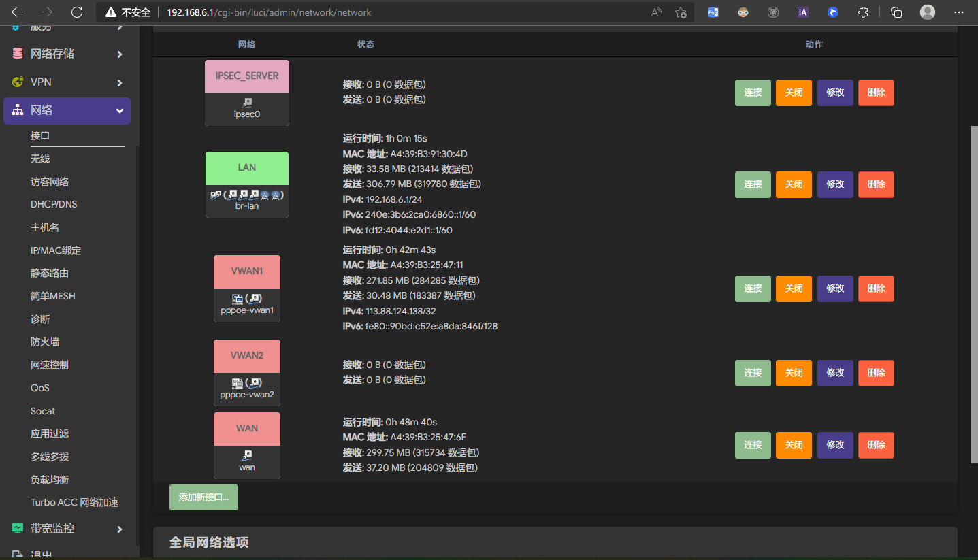The width and height of the screenshot is (978, 560).
Task: Expand the 带宽监控 submenu chevron
Action: (x=120, y=529)
